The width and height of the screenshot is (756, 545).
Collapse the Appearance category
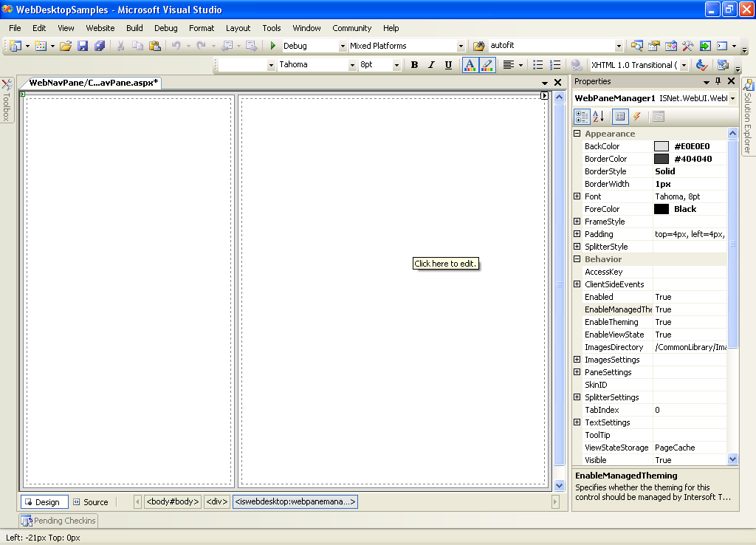pos(577,134)
